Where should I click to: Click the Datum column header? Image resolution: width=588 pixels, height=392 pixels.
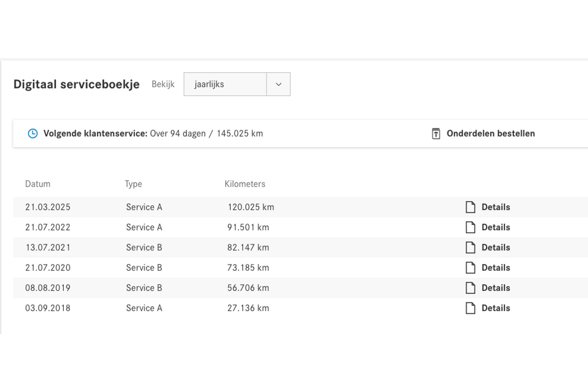click(38, 184)
